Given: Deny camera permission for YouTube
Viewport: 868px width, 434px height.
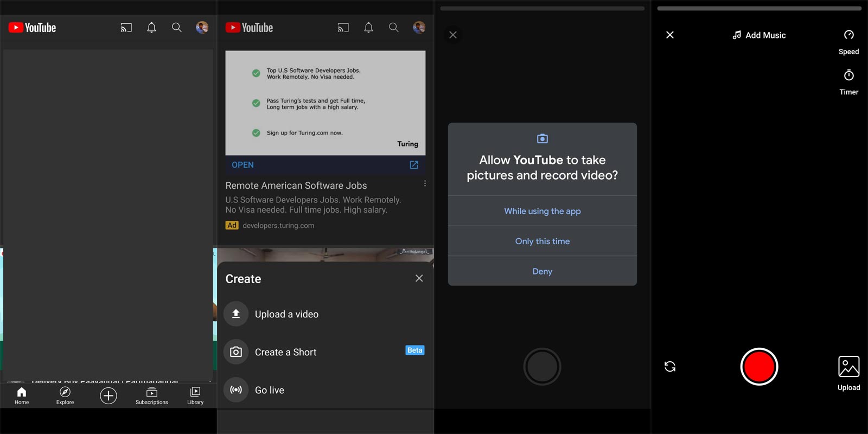Looking at the screenshot, I should 542,271.
